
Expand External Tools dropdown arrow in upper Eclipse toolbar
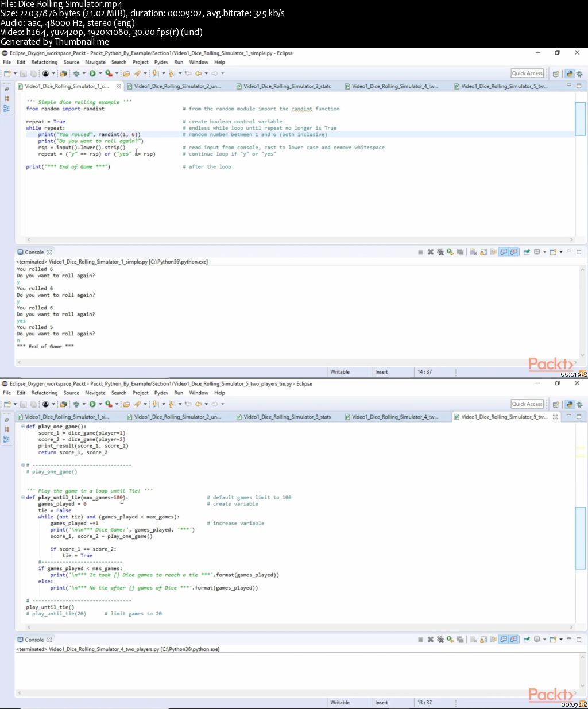(x=117, y=73)
